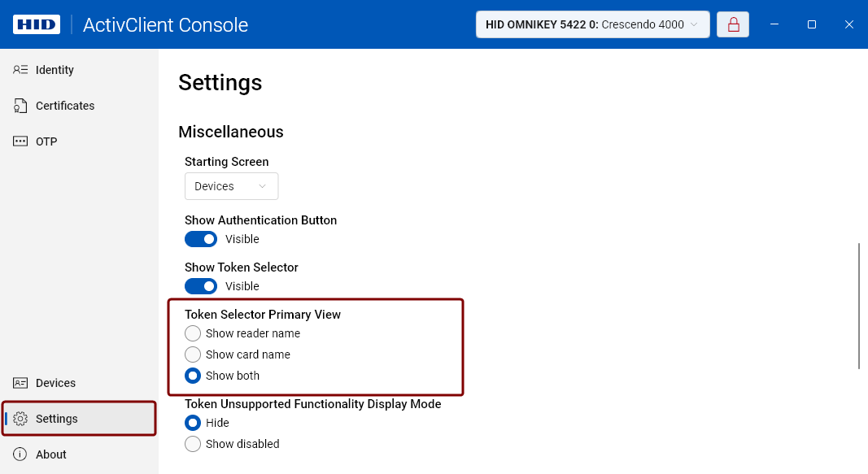This screenshot has height=474, width=868.
Task: Toggle the Show Token Selector switch
Action: click(x=201, y=286)
